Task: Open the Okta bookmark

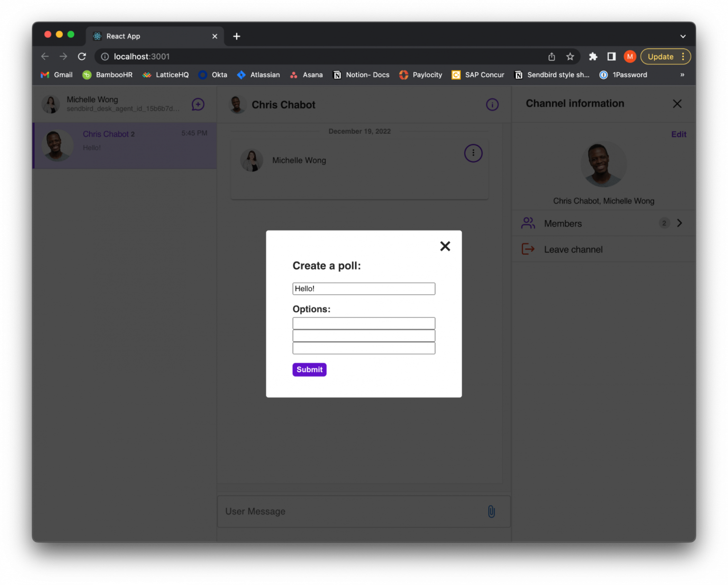Action: [x=213, y=75]
